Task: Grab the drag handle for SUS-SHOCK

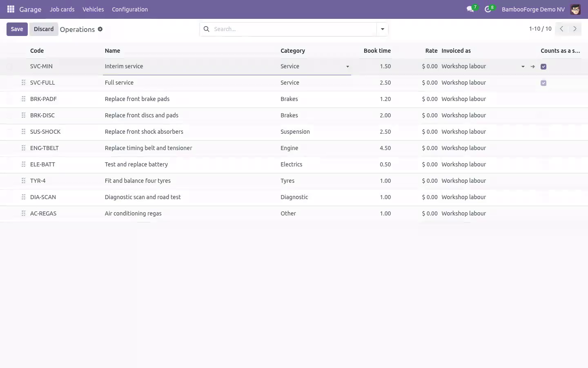Action: (x=23, y=132)
